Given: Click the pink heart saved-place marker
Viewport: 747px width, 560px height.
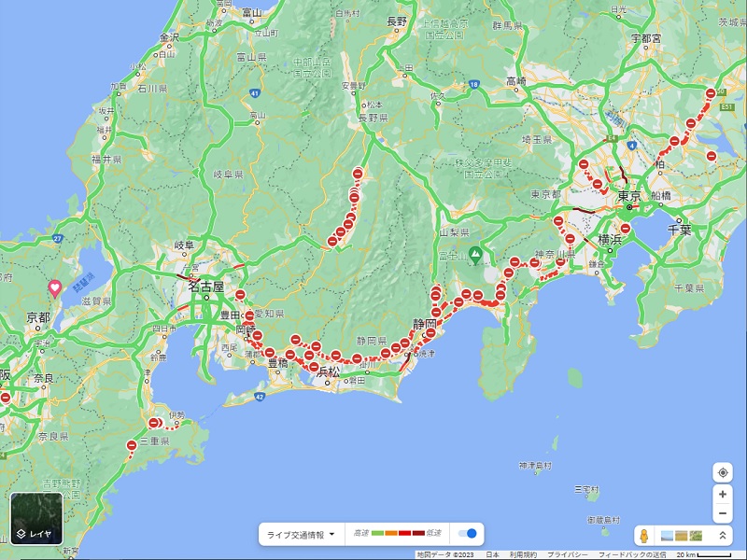Looking at the screenshot, I should coord(55,288).
